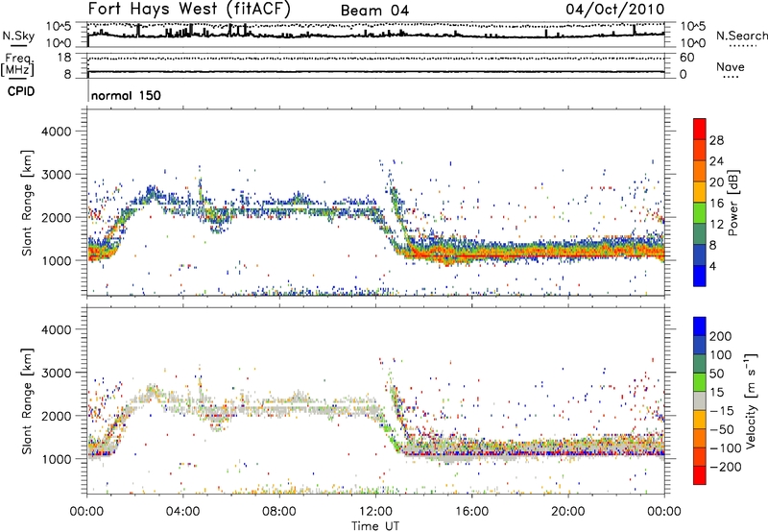Click "4000" on the power panel range axis
The image size is (768, 532).
[57, 132]
